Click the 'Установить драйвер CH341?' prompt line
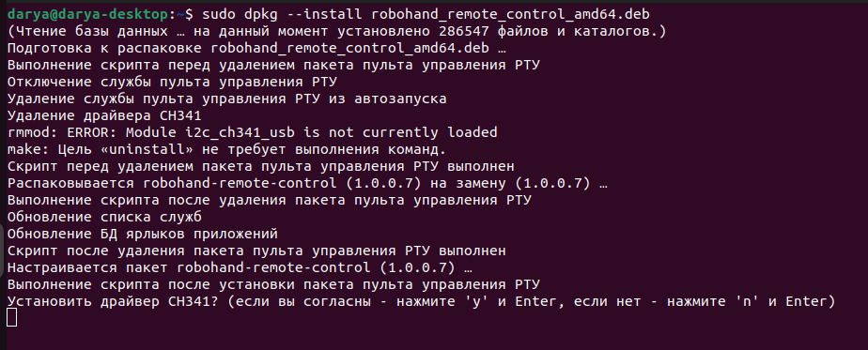Screen dimensions: 868x350 (x=421, y=302)
